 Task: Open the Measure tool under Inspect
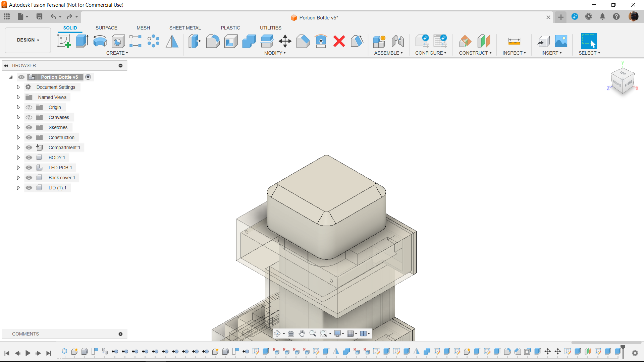pos(514,41)
